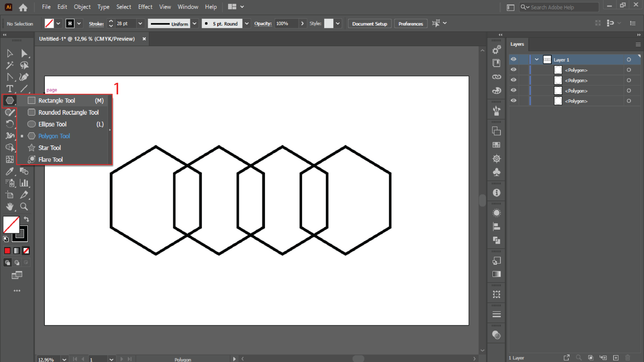644x362 pixels.
Task: Open Preferences from control bar
Action: click(x=411, y=24)
